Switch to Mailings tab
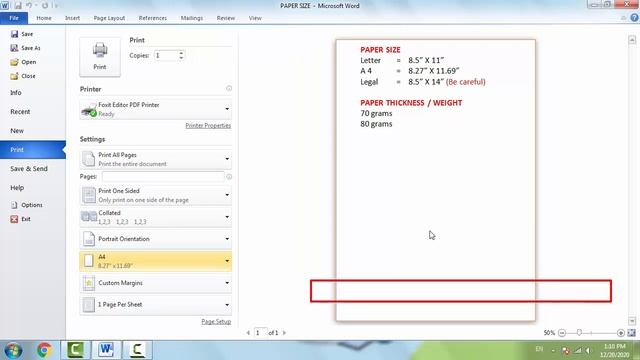 pos(191,18)
